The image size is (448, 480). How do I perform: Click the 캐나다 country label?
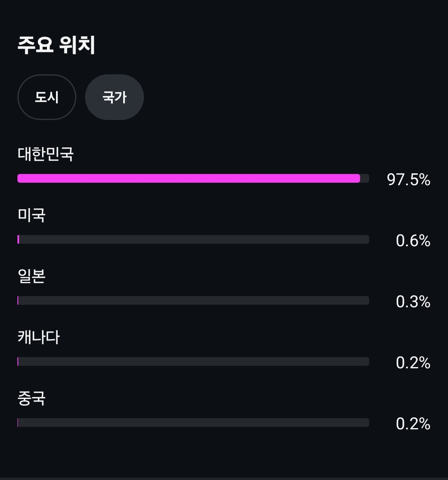pos(39,337)
